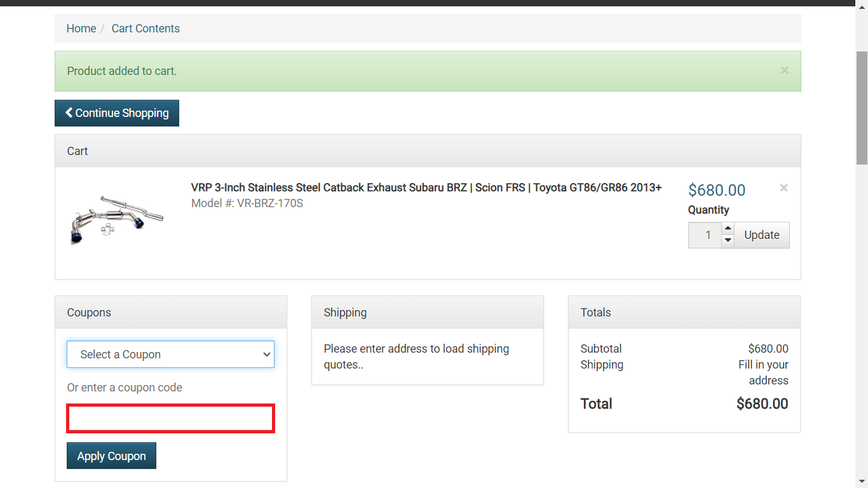This screenshot has height=488, width=868.
Task: Increase quantity with the up arrow
Action: coord(728,229)
